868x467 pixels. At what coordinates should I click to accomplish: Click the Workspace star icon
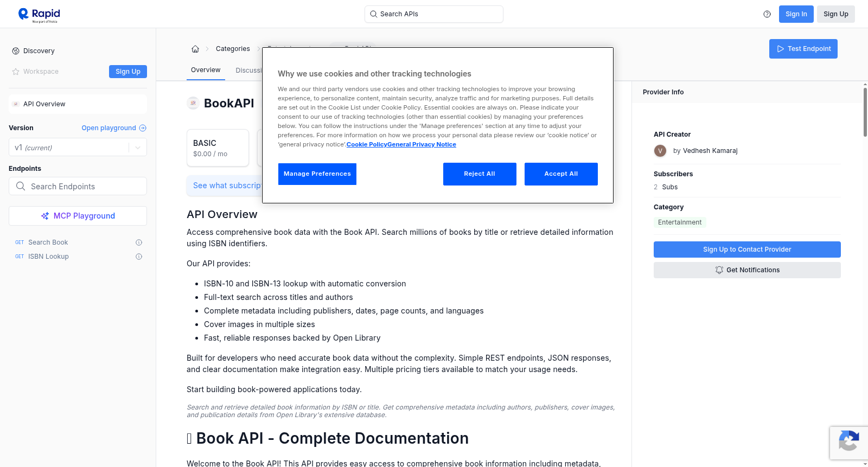16,72
